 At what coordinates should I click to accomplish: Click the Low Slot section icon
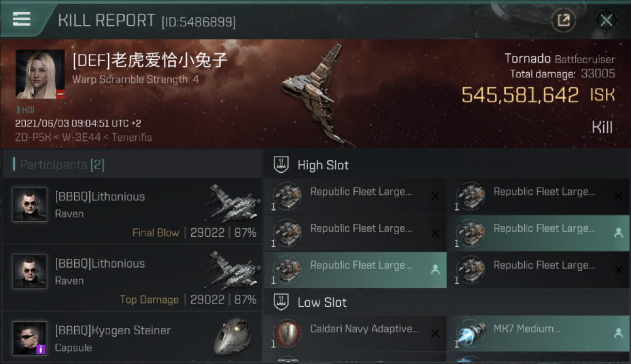pyautogui.click(x=282, y=302)
